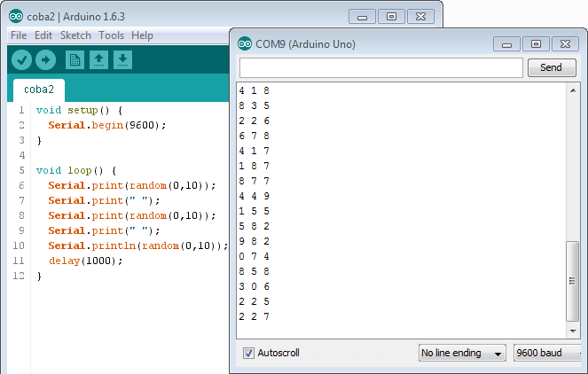Open the Sketch menu
Viewport: 588px width, 374px height.
(x=75, y=35)
